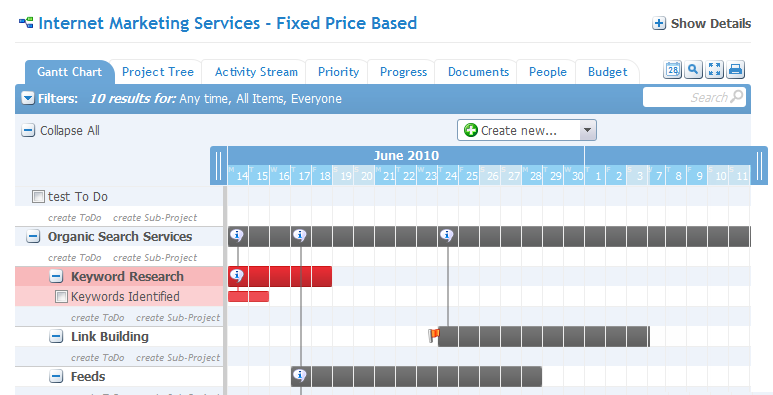Open the Budget tab
This screenshot has width=773, height=395.
point(607,72)
